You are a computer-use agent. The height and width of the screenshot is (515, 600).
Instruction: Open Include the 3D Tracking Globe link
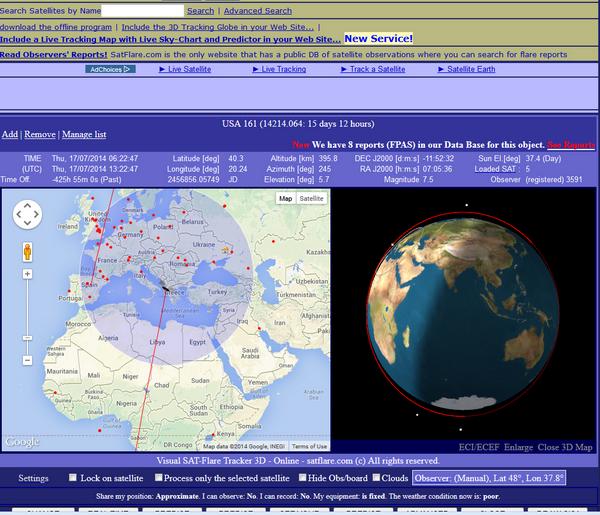coord(217,27)
